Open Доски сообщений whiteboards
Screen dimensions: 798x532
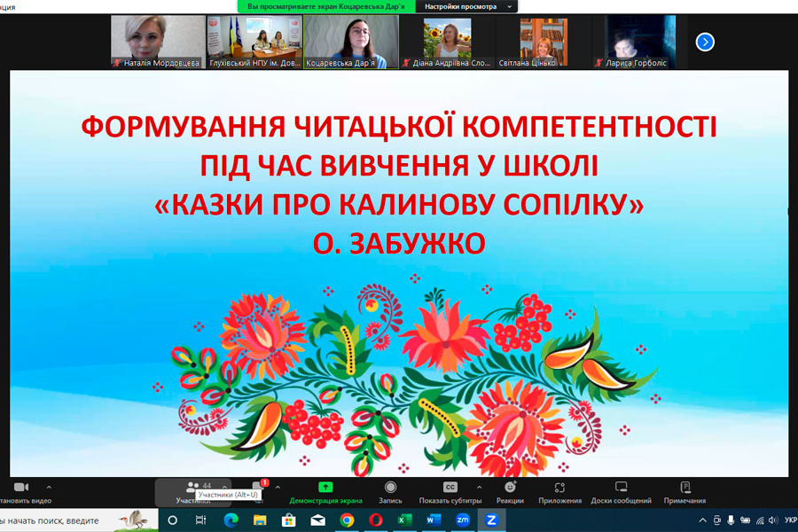coord(621,493)
